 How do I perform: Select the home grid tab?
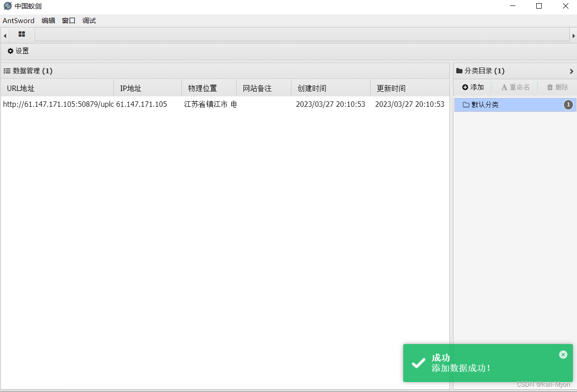[x=22, y=34]
